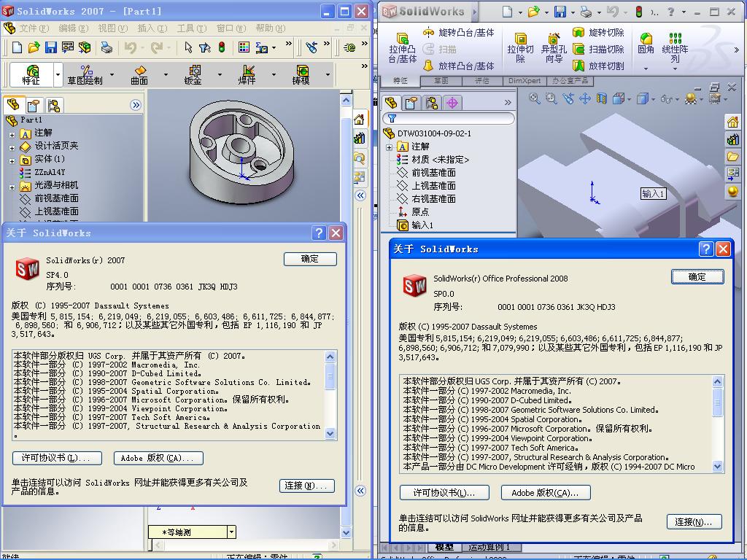
Task: Open dropdown arrow next to 特征 button
Action: tap(58, 75)
